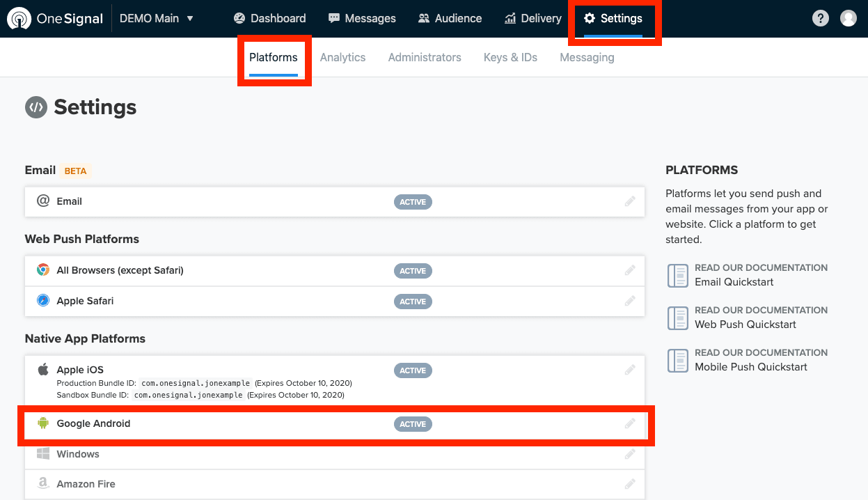868x500 pixels.
Task: Switch to the Keys & IDs tab
Action: (x=510, y=58)
